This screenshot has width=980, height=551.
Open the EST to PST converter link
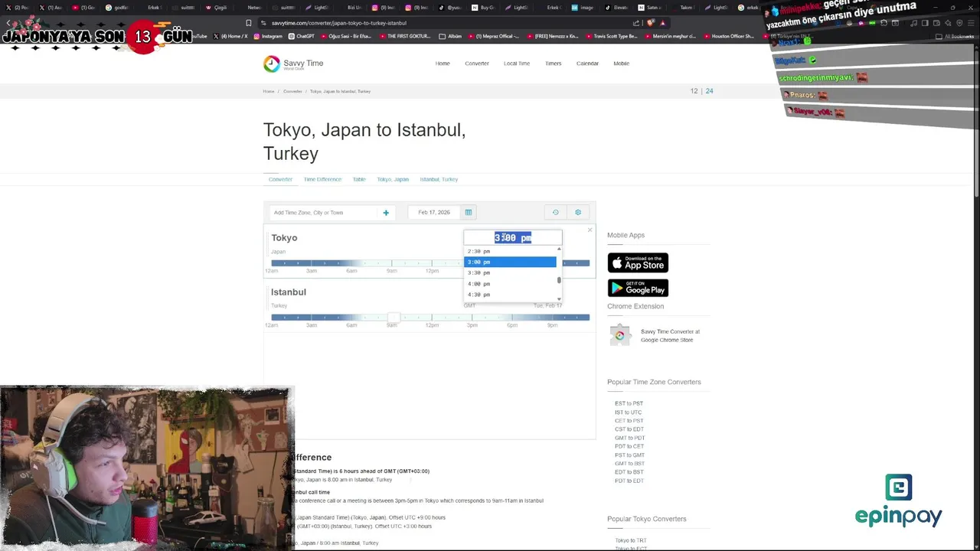pyautogui.click(x=629, y=403)
